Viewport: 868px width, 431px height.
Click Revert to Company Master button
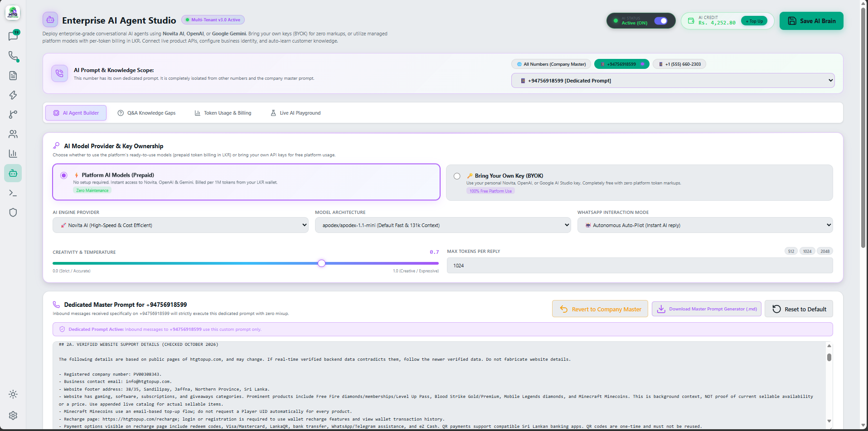tap(600, 309)
